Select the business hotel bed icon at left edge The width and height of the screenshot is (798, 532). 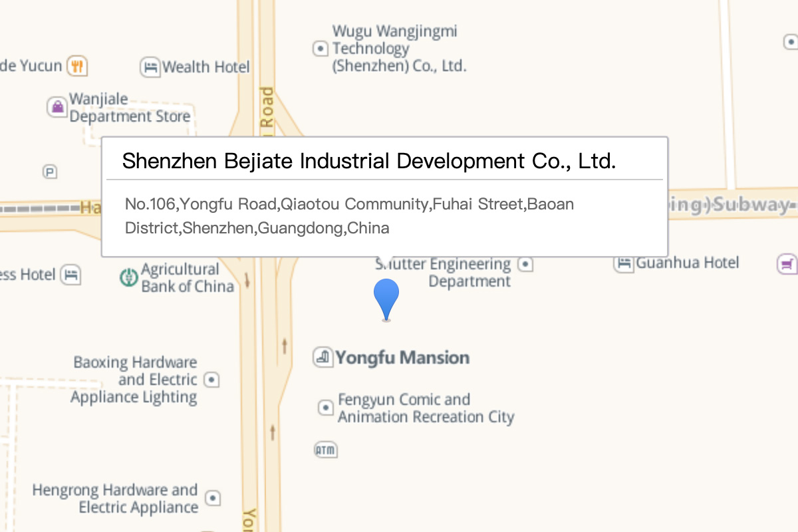click(71, 275)
